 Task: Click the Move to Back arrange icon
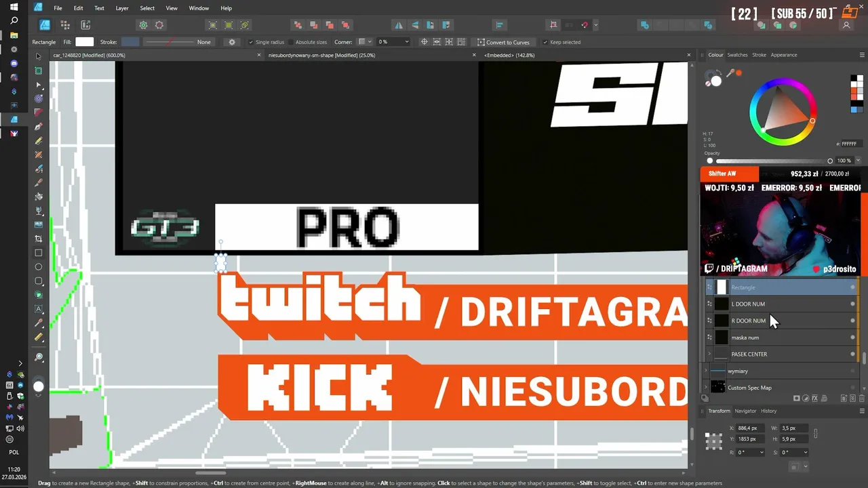click(x=298, y=25)
